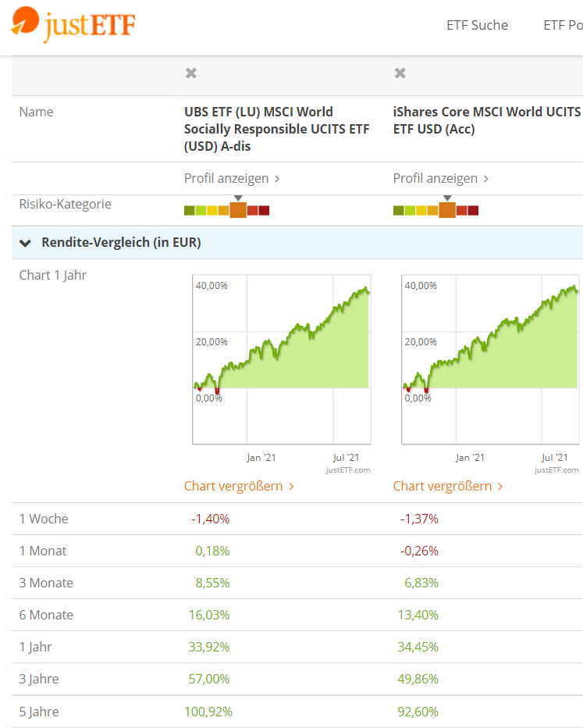Collapse the Rendite-Vergleich section chevron
The image size is (583, 728).
click(x=25, y=243)
